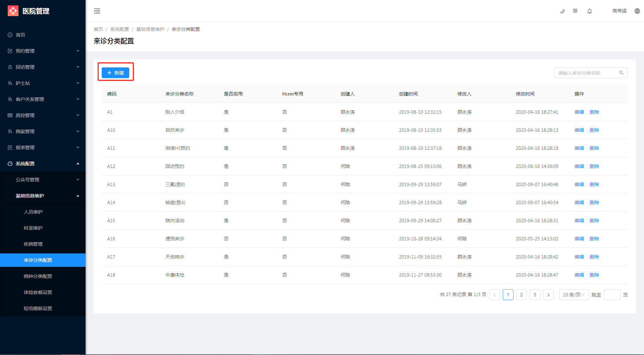The image size is (644, 355).
Task: Open 短信模板设置 menu item
Action: [43, 308]
